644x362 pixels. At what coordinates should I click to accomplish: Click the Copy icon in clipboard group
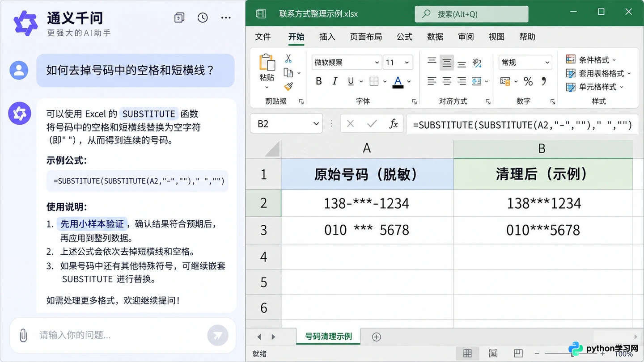288,72
